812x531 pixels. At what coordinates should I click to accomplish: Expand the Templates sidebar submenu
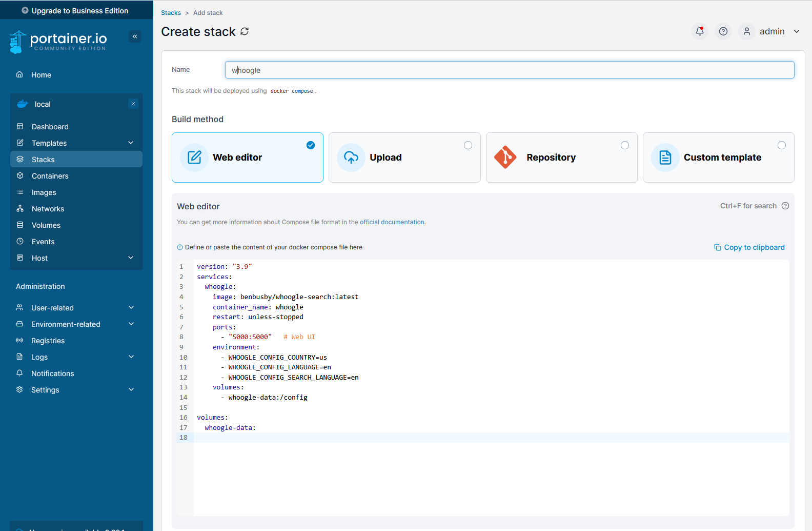click(131, 143)
